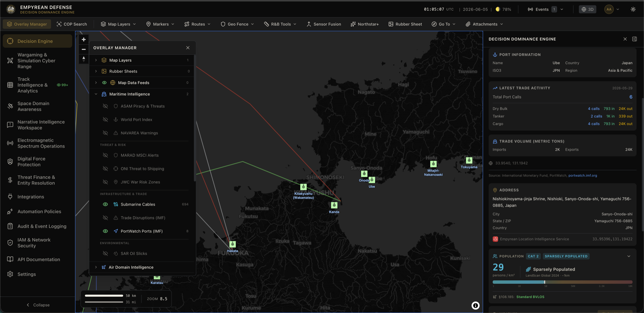Open Track Intelligence & Analytics
Screen dimensions: 644x313
(37, 85)
